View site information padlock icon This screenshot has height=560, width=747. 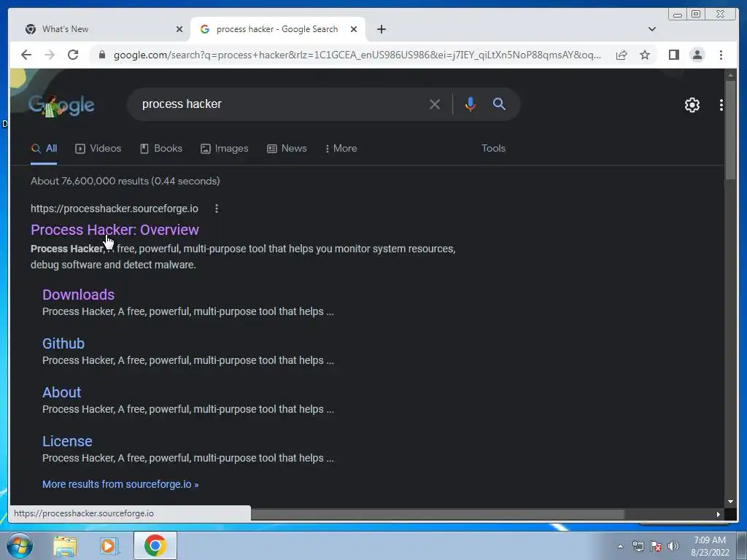coord(101,55)
